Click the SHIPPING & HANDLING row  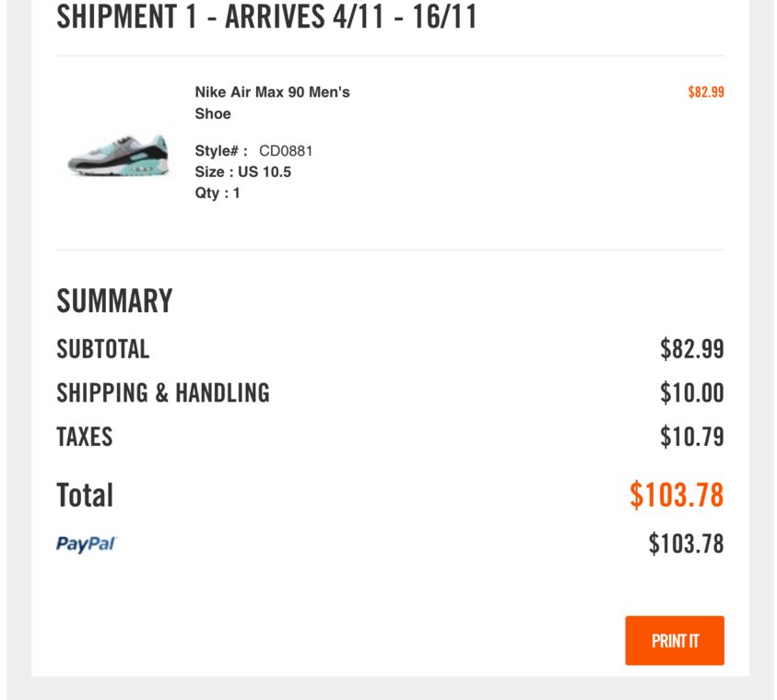[163, 392]
